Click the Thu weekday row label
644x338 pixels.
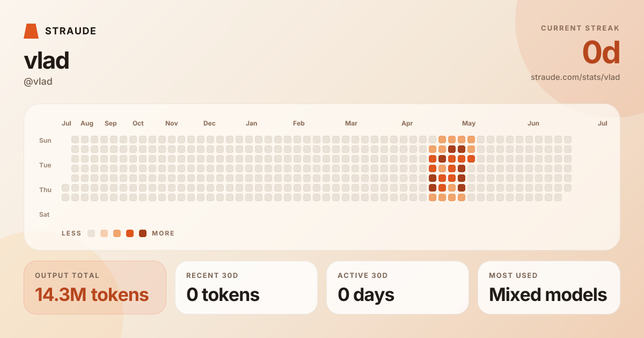click(45, 190)
